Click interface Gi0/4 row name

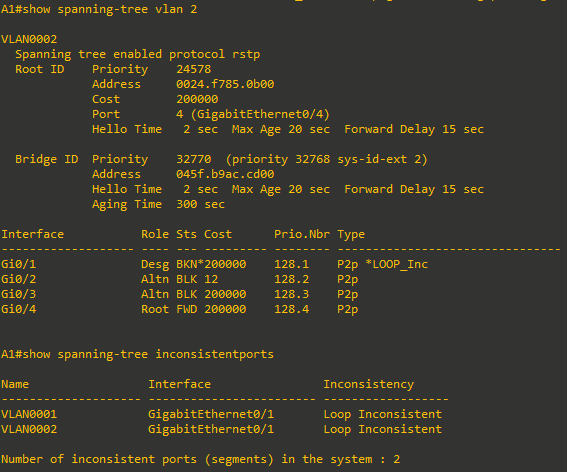point(19,309)
